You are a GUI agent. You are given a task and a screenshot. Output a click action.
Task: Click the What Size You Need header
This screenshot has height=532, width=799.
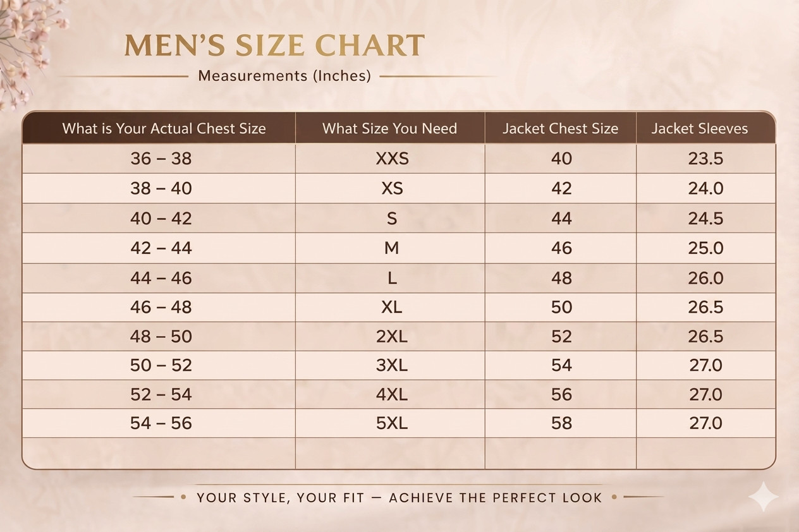pos(389,129)
